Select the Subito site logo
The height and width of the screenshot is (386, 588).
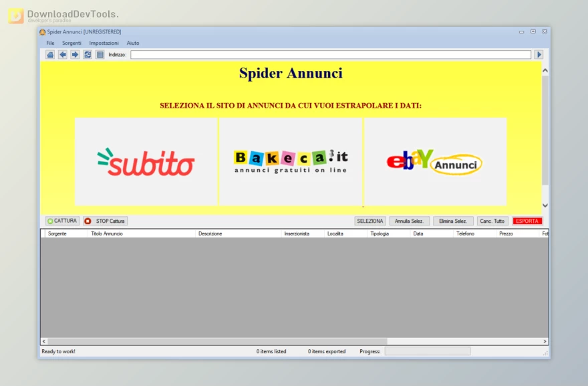pyautogui.click(x=146, y=162)
